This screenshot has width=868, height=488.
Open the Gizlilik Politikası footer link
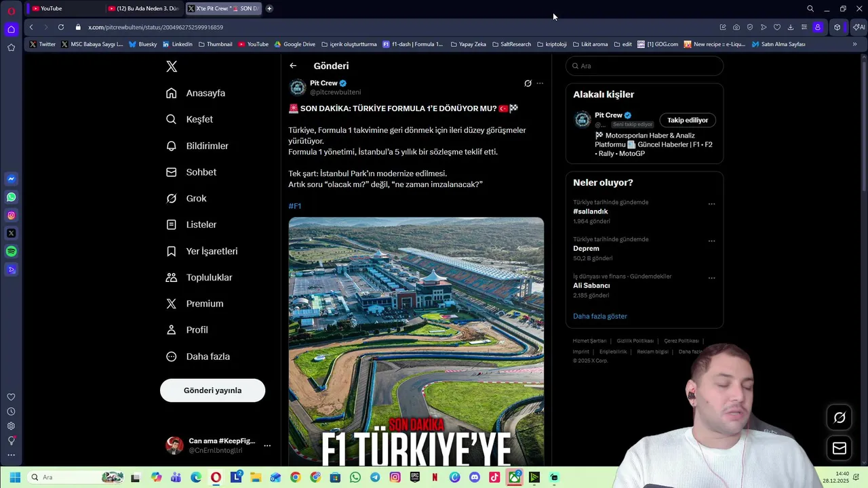click(x=635, y=341)
